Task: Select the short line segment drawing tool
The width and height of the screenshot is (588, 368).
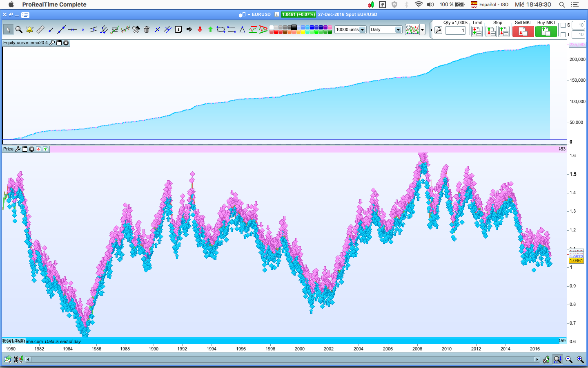Action: pyautogui.click(x=51, y=29)
